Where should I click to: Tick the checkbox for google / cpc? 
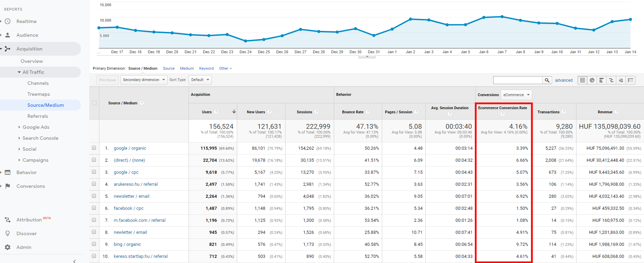[94, 172]
